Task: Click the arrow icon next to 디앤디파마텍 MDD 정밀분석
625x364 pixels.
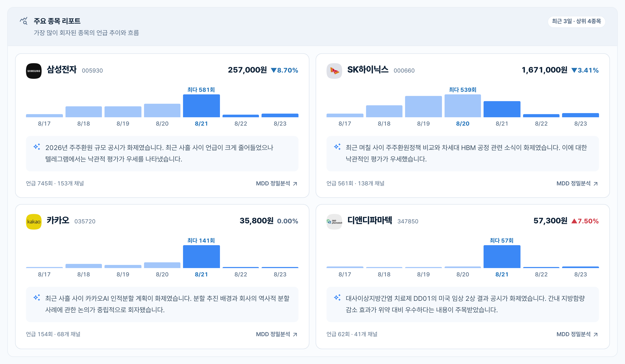Action: click(596, 334)
